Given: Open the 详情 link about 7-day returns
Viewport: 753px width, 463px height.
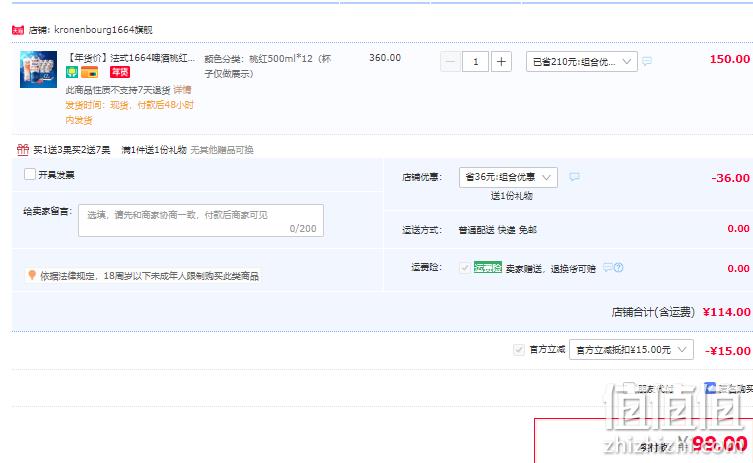Looking at the screenshot, I should (182, 90).
